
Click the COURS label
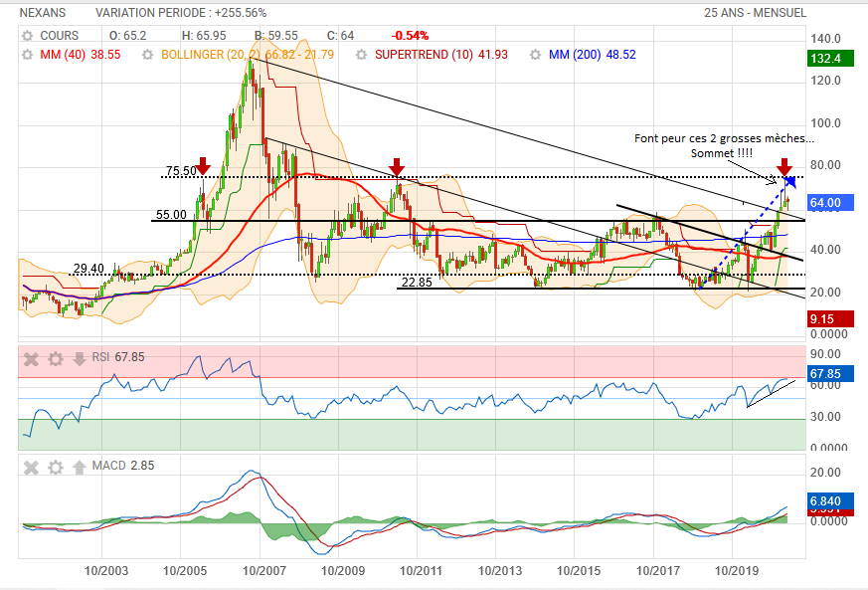[60, 36]
